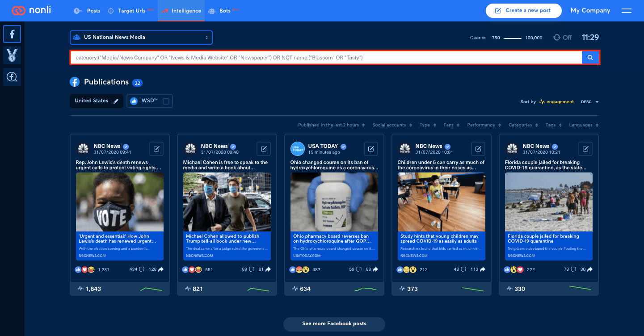The image size is (644, 336).
Task: Open the US National News Media dropdown
Action: 141,38
